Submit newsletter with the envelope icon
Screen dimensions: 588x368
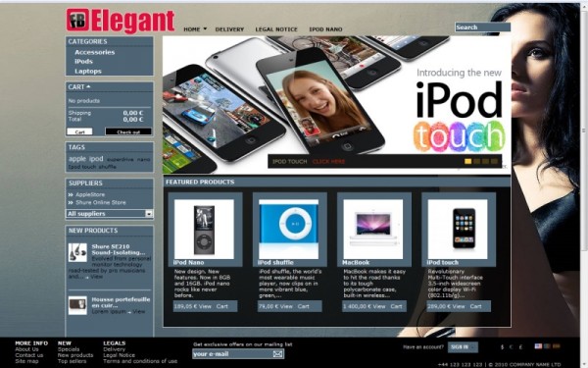277,353
